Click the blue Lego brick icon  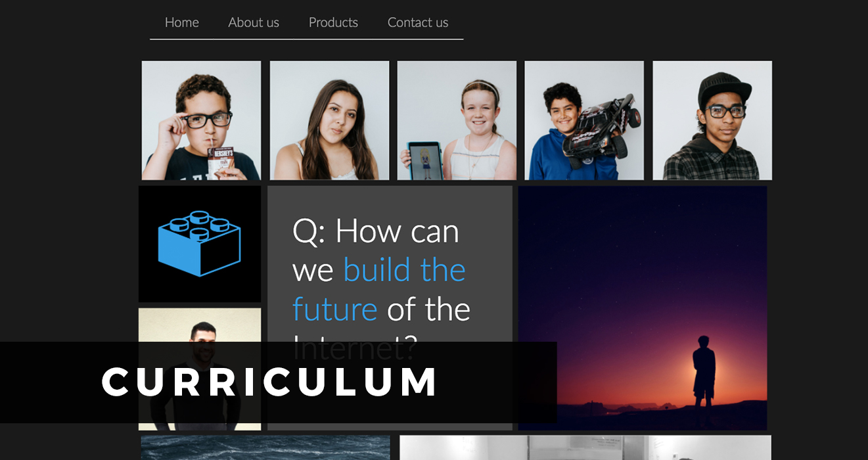pyautogui.click(x=199, y=244)
